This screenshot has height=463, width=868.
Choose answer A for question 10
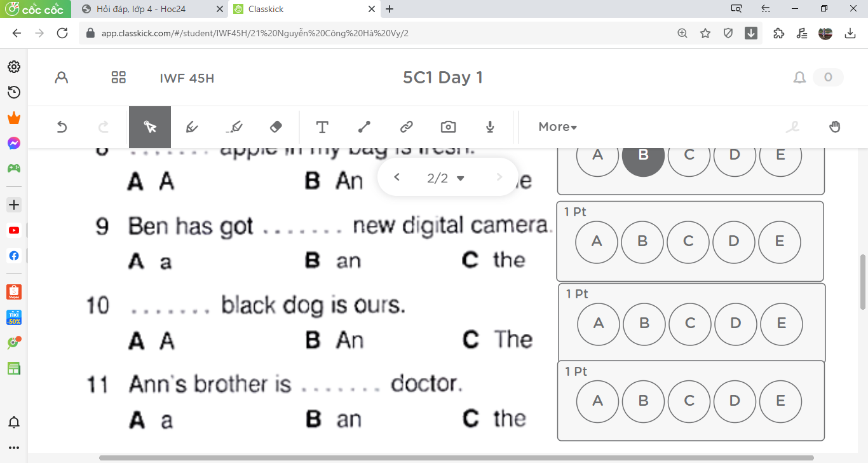[x=599, y=324]
